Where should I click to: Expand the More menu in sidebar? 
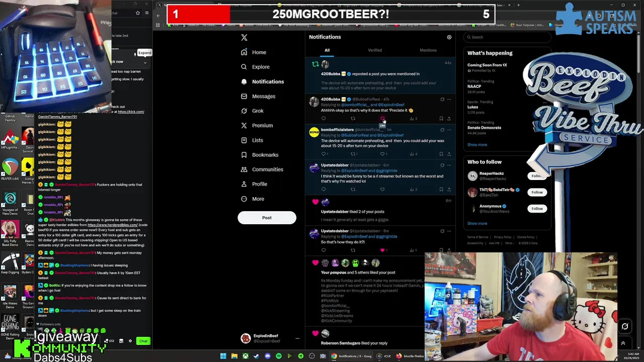[252, 199]
